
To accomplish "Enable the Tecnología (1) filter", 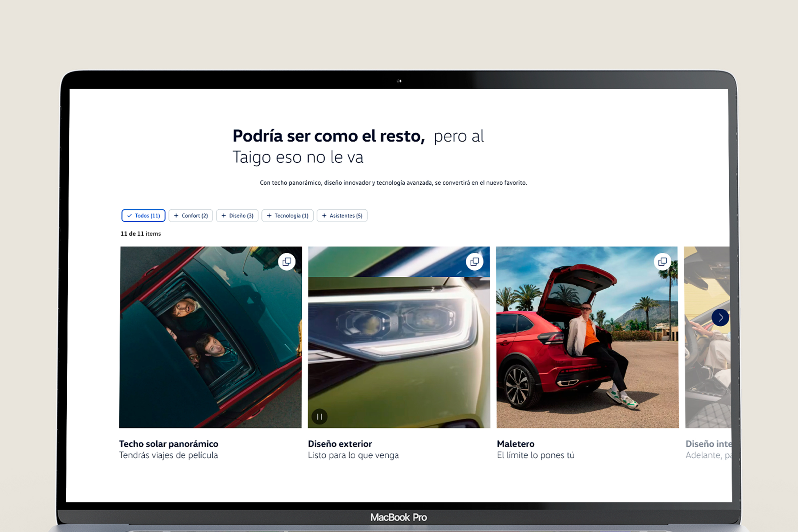I will tap(287, 215).
